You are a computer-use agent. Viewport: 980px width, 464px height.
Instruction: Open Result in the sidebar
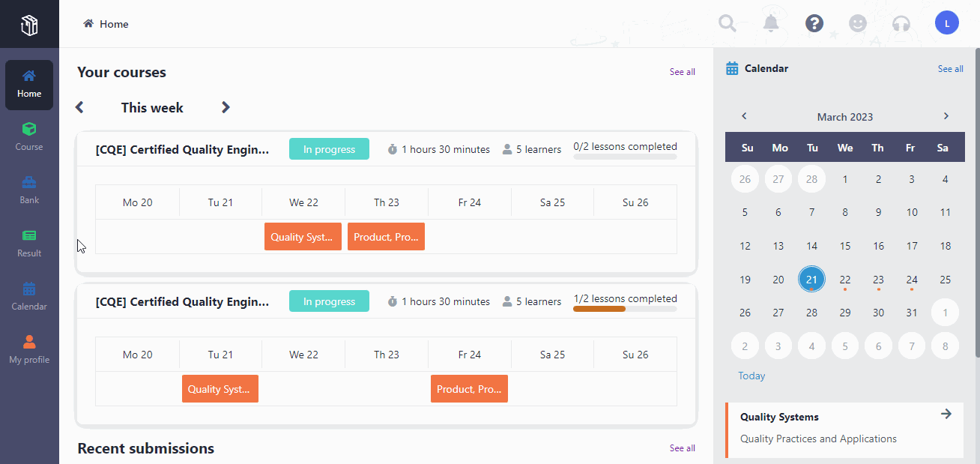29,243
